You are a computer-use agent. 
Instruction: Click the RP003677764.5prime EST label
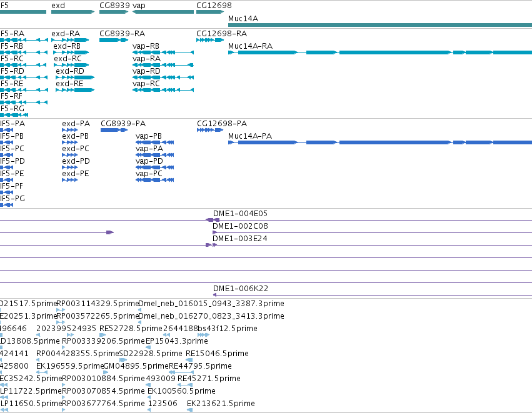[103, 404]
